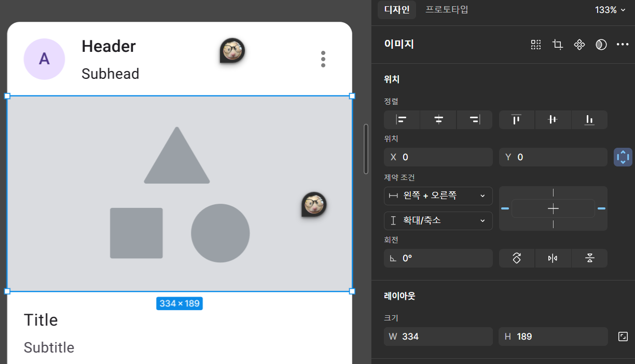Viewport: 635px width, 364px height.
Task: Open the half-circle mask icon
Action: [x=601, y=45]
